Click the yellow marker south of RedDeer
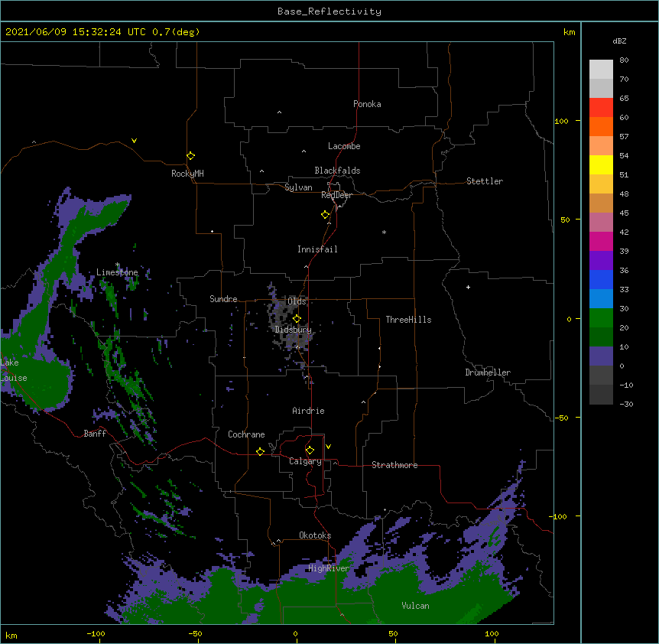The image size is (659, 644). click(326, 215)
